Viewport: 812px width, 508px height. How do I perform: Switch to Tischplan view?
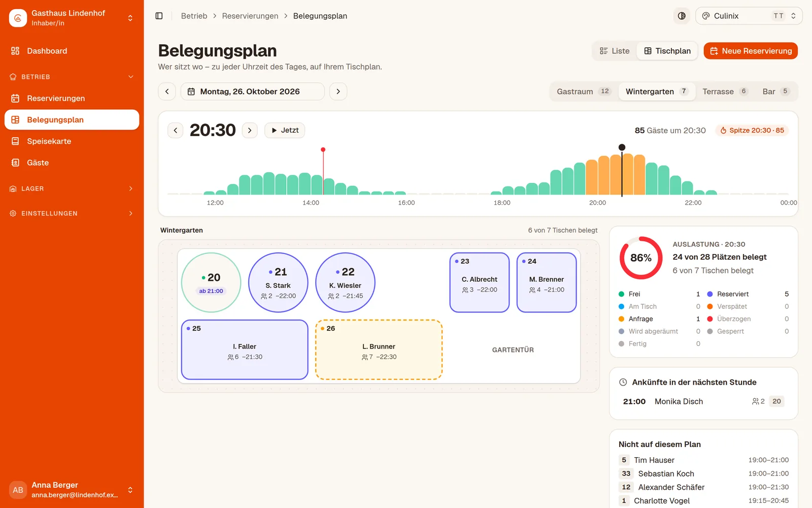pos(667,51)
